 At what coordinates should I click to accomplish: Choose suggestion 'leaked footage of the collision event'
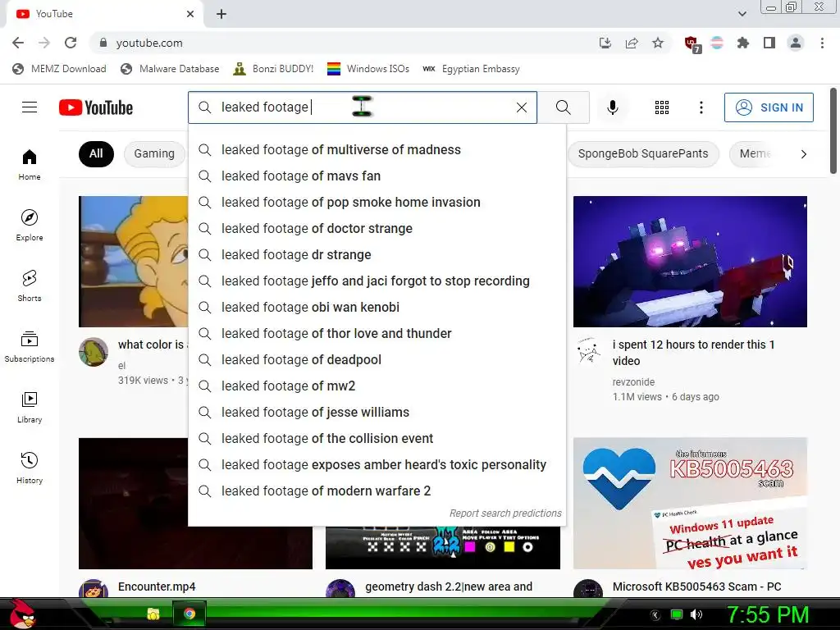tap(377, 439)
